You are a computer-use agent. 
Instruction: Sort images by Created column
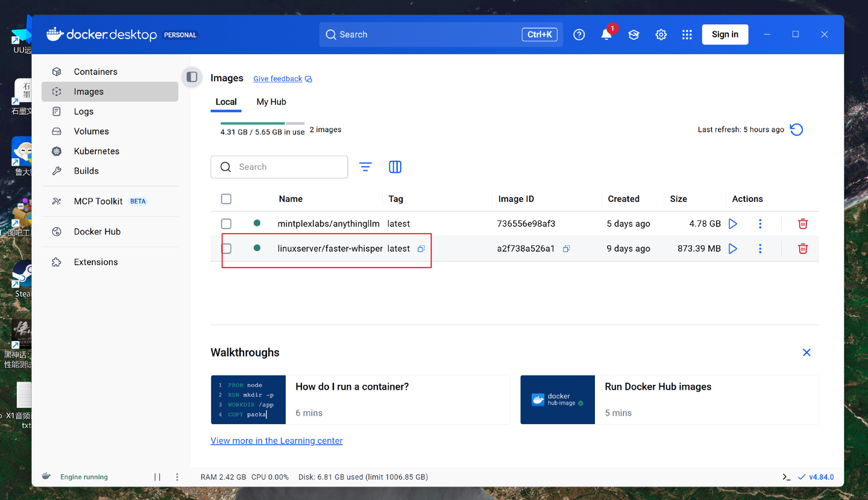tap(623, 199)
